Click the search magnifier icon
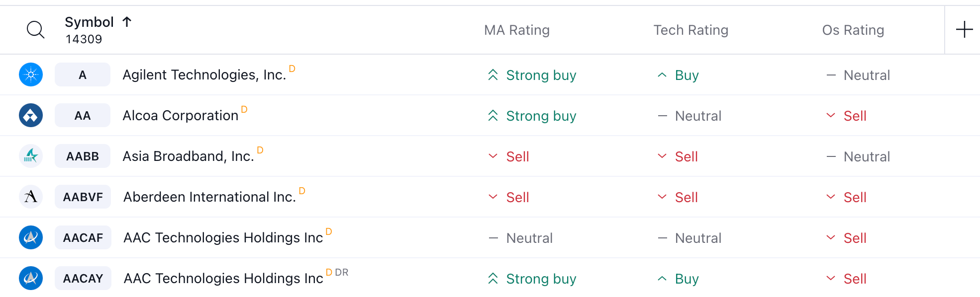This screenshot has width=980, height=297. click(x=35, y=30)
